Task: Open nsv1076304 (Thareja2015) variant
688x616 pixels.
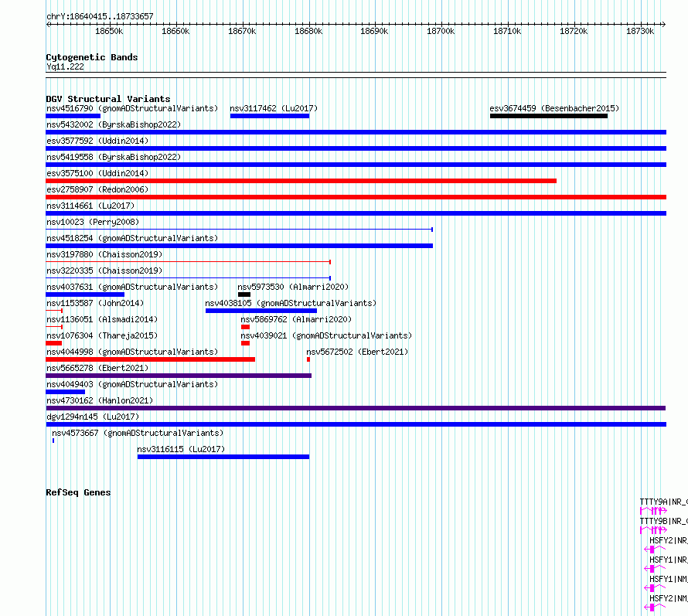Action: (x=102, y=335)
